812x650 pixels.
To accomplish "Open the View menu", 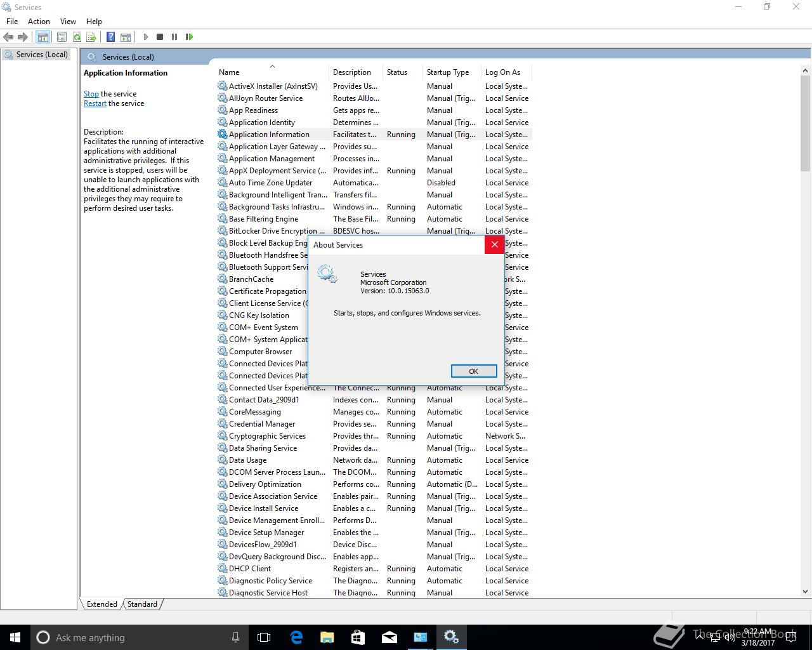I will click(68, 21).
